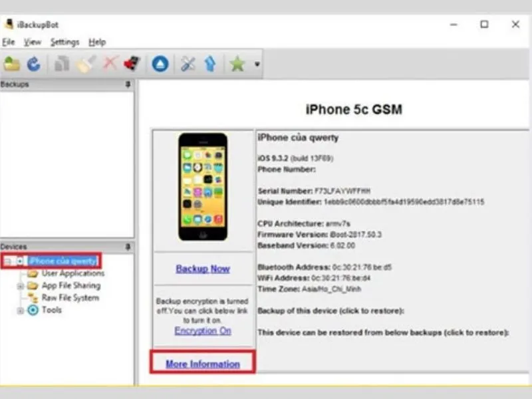Click the blue circle eject toolbar icon
The image size is (532, 399).
coord(160,64)
